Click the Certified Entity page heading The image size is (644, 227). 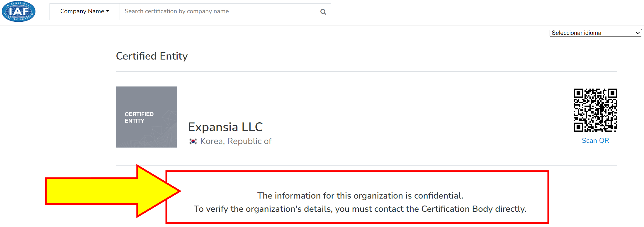152,56
